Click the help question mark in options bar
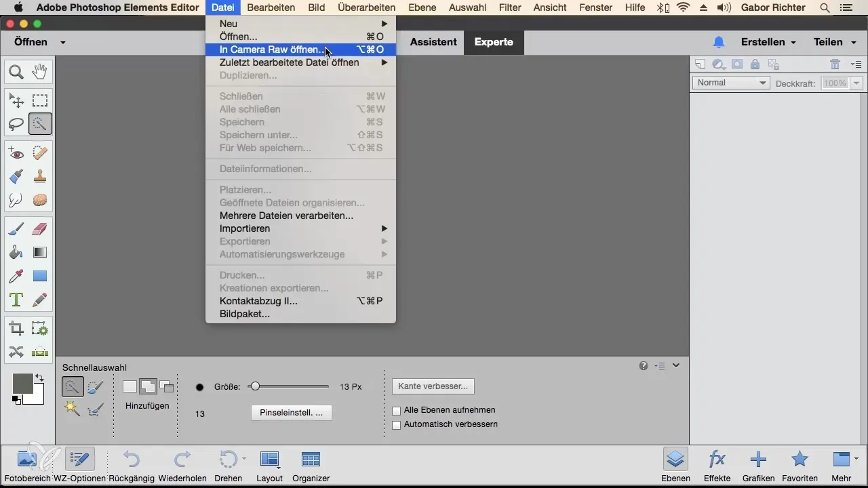This screenshot has height=488, width=868. pyautogui.click(x=644, y=366)
